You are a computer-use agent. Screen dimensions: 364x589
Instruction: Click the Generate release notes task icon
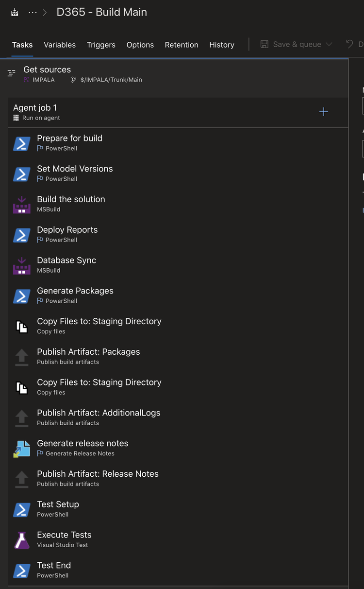pos(22,449)
